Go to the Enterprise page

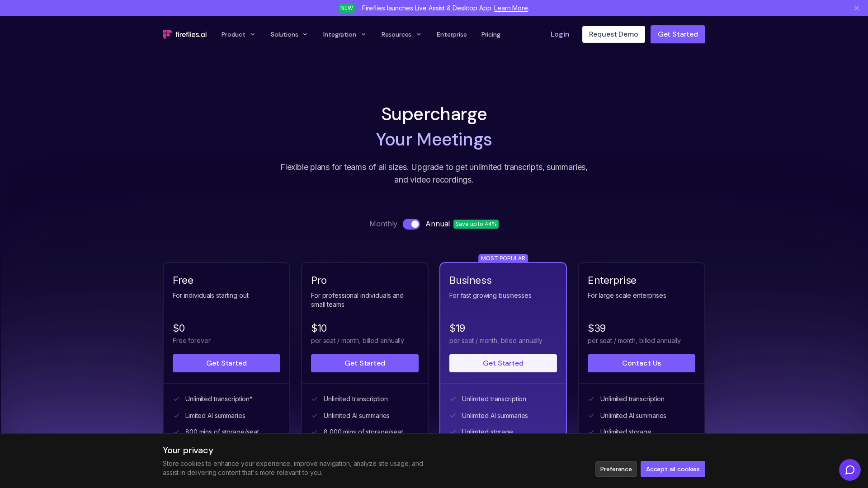coord(451,34)
